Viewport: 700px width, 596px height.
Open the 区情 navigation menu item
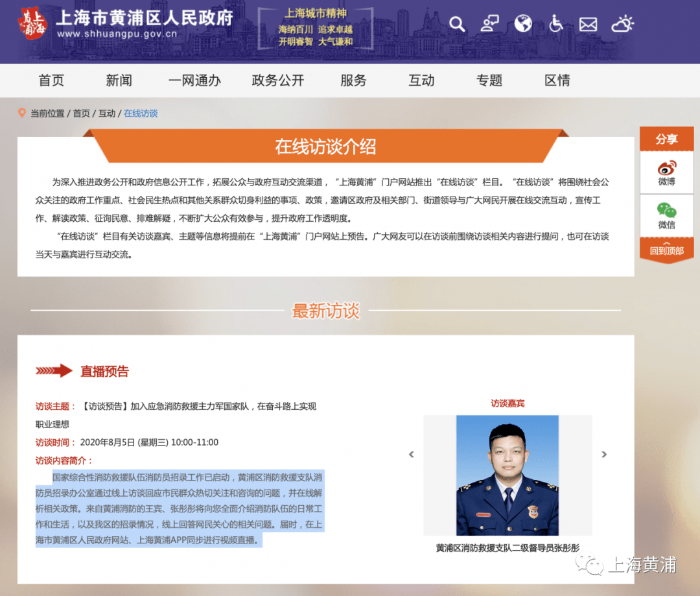(x=557, y=80)
